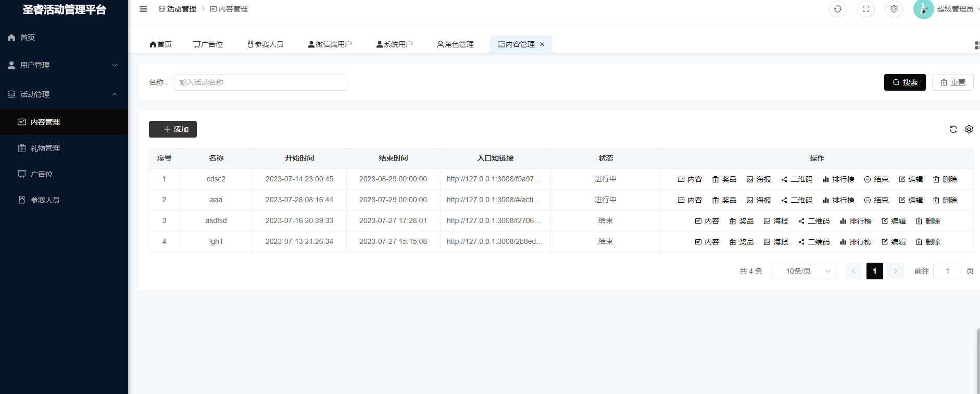Delete the fgh1 row
Viewport: 980px width, 394px height.
click(x=928, y=242)
